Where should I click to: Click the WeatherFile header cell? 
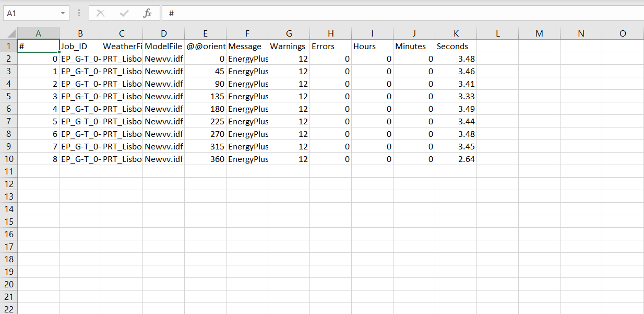(122, 46)
